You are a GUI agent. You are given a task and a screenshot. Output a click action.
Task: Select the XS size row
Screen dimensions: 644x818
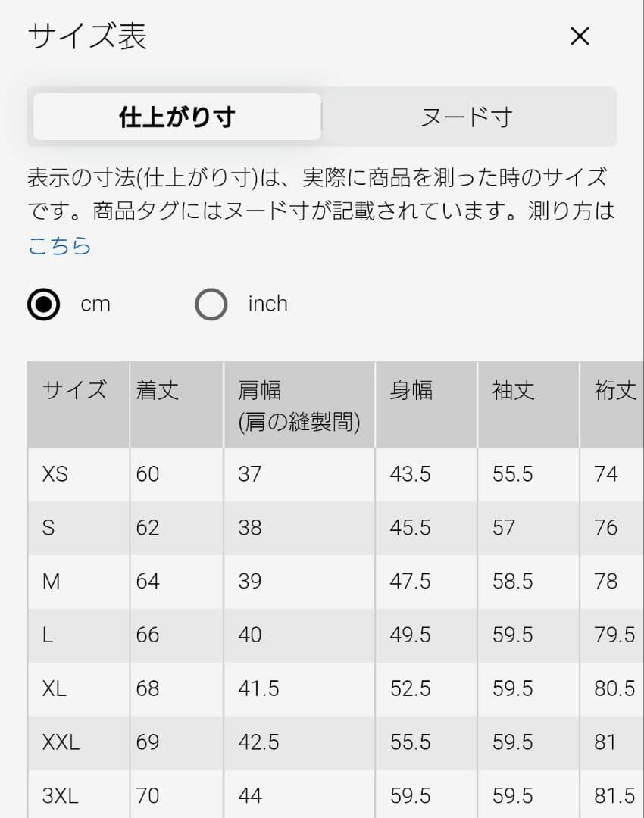pos(336,474)
